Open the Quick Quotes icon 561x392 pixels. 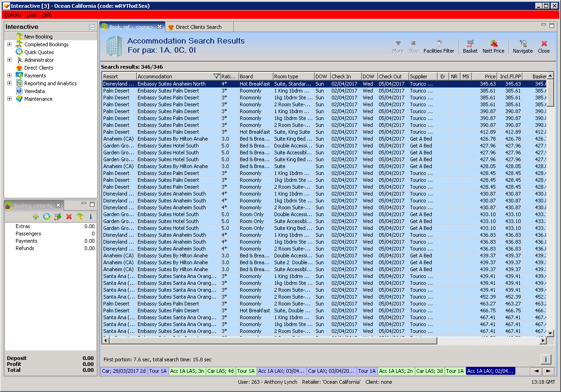click(19, 52)
